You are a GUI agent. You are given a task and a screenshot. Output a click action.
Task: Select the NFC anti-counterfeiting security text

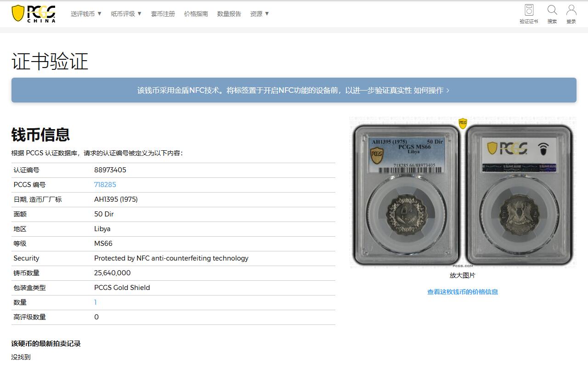click(171, 258)
